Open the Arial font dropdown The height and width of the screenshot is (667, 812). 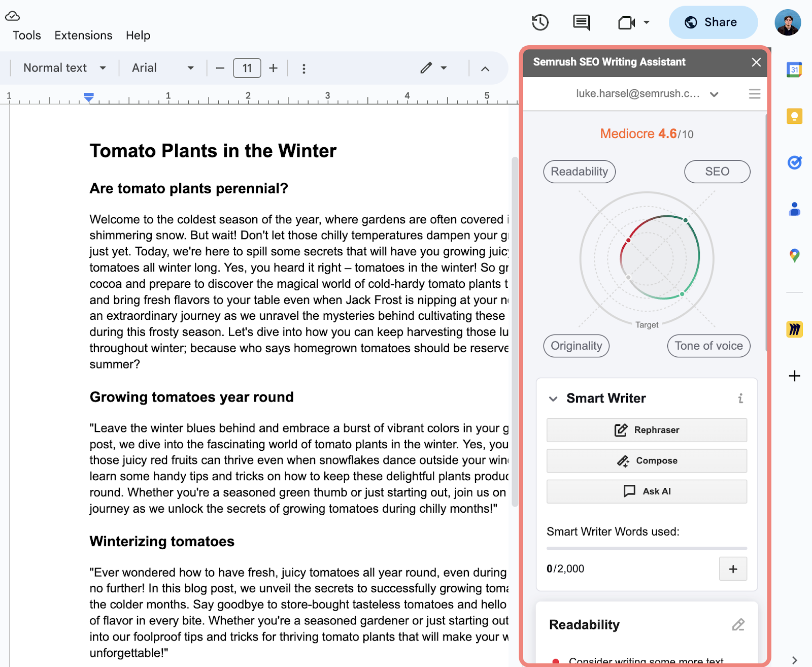[x=162, y=68]
